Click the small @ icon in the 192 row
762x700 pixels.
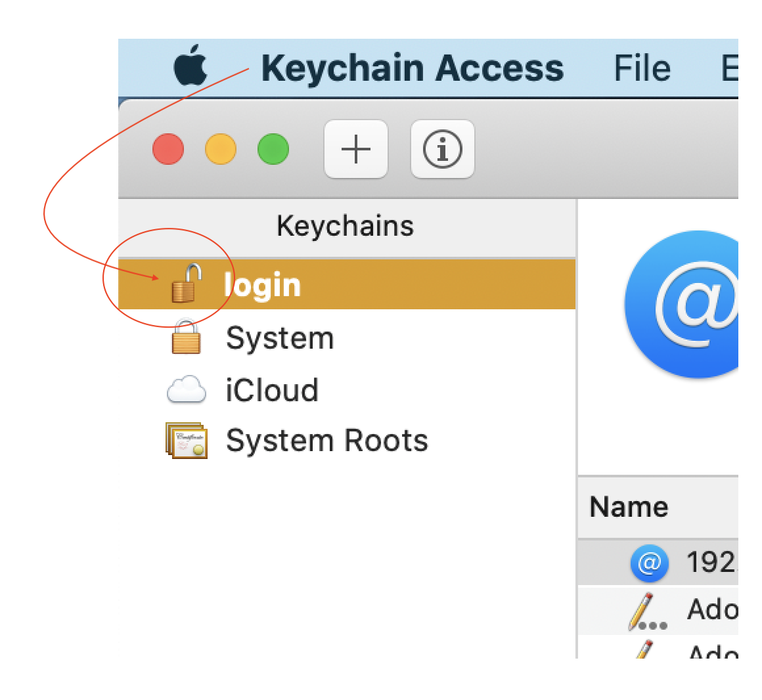[650, 563]
